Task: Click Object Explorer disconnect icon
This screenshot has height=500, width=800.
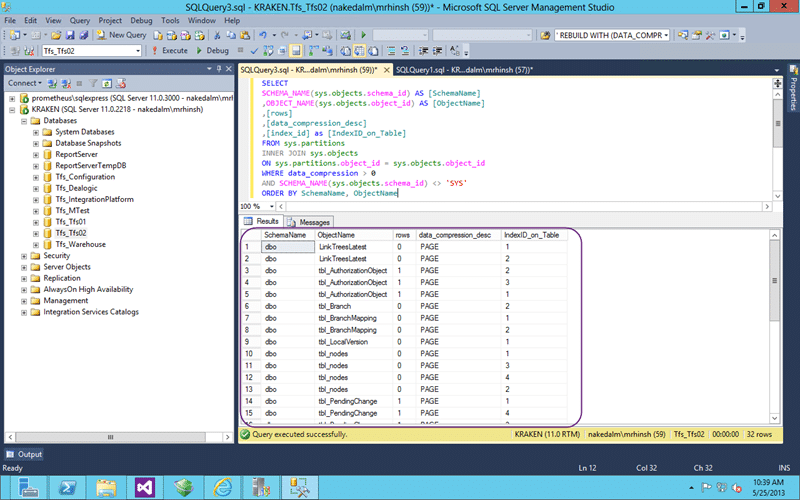Action: [66, 83]
